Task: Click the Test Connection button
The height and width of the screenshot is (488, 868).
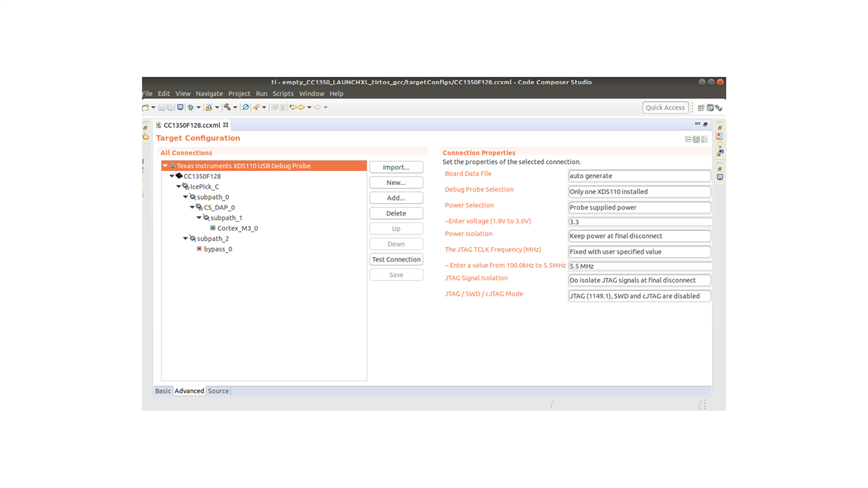Action: coord(396,259)
